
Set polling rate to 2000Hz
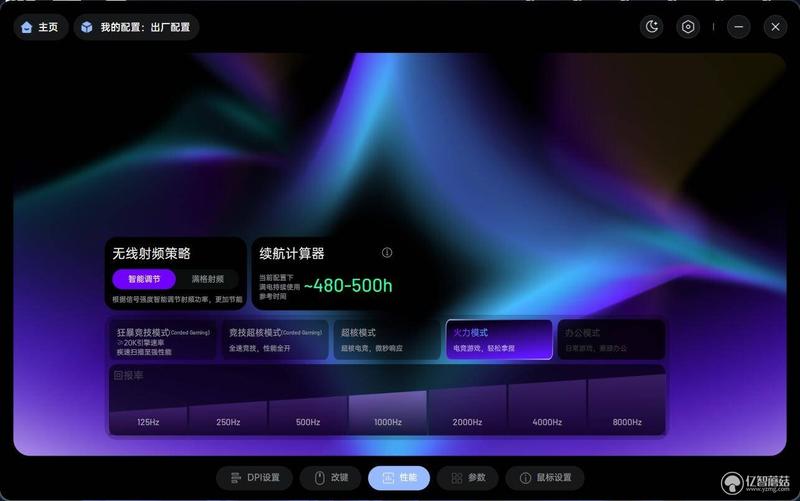click(x=467, y=411)
